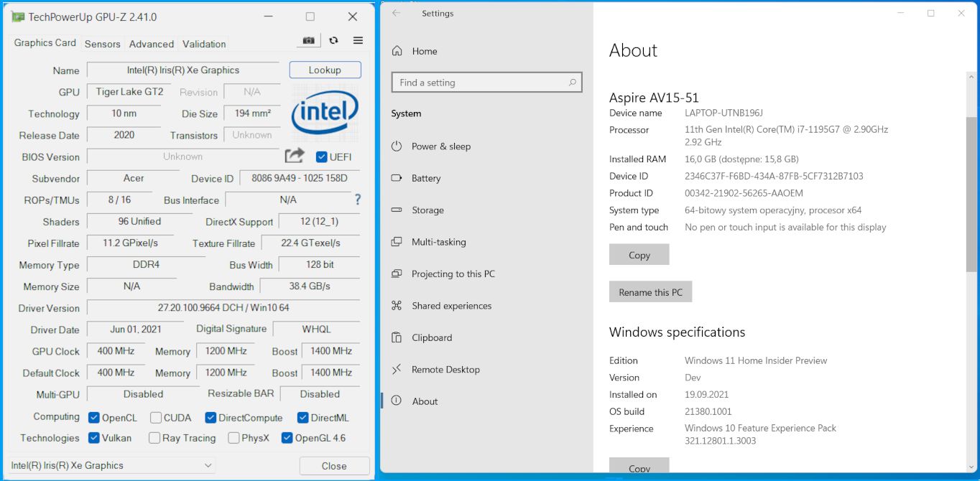Click the Projecting to this PC icon
This screenshot has width=980, height=481.
(x=397, y=274)
